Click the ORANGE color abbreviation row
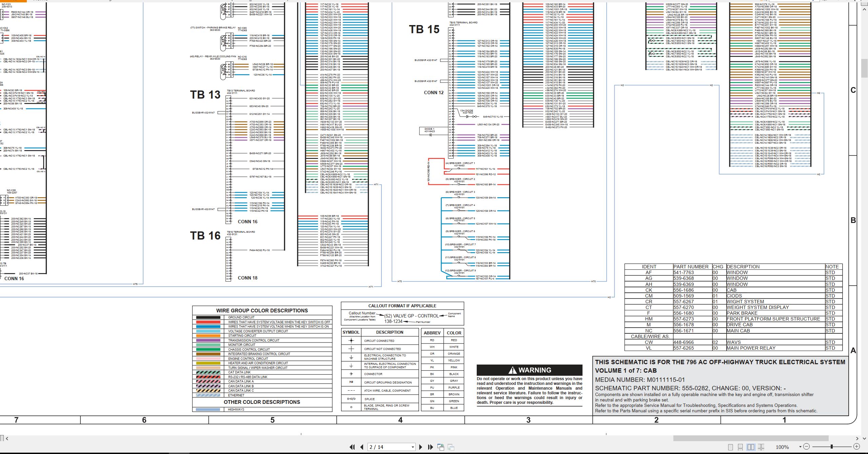 coord(442,354)
